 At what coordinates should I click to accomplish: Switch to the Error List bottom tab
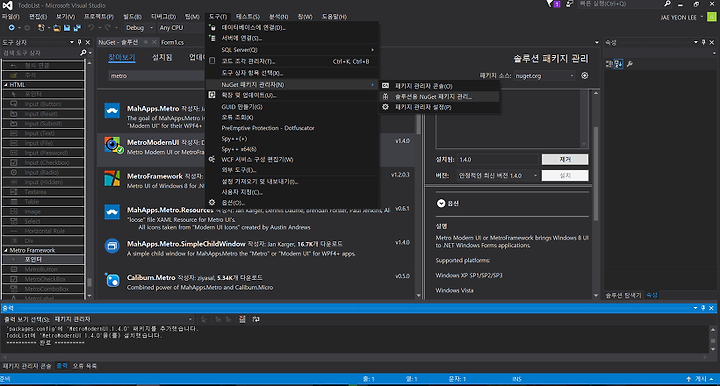coord(84,366)
